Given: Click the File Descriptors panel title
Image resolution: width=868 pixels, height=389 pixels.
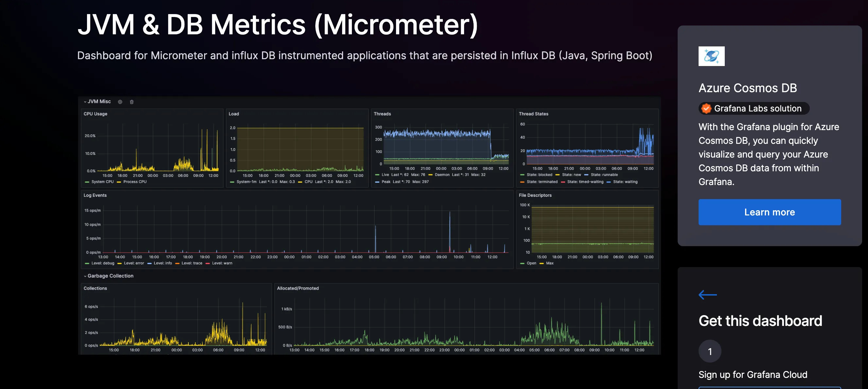Looking at the screenshot, I should pyautogui.click(x=535, y=195).
